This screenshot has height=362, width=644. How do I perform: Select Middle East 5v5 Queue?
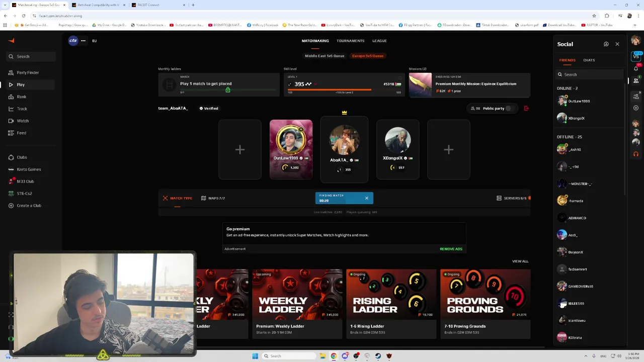[x=325, y=56]
